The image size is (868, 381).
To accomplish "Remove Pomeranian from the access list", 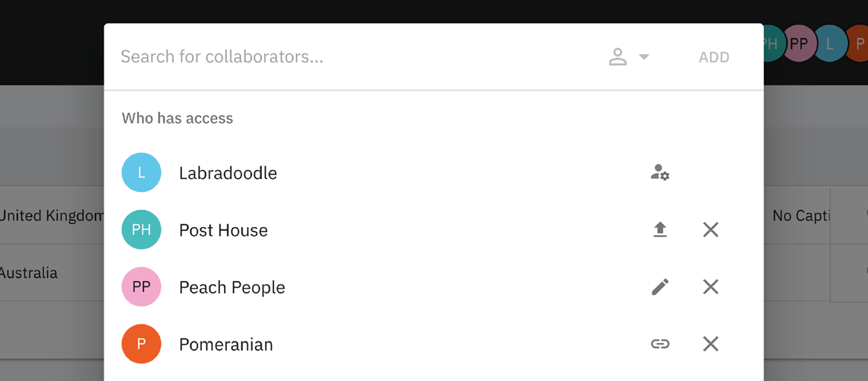I will pyautogui.click(x=710, y=344).
